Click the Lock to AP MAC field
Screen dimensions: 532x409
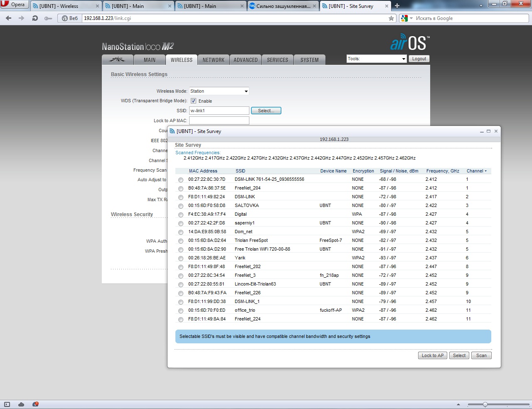pos(219,121)
